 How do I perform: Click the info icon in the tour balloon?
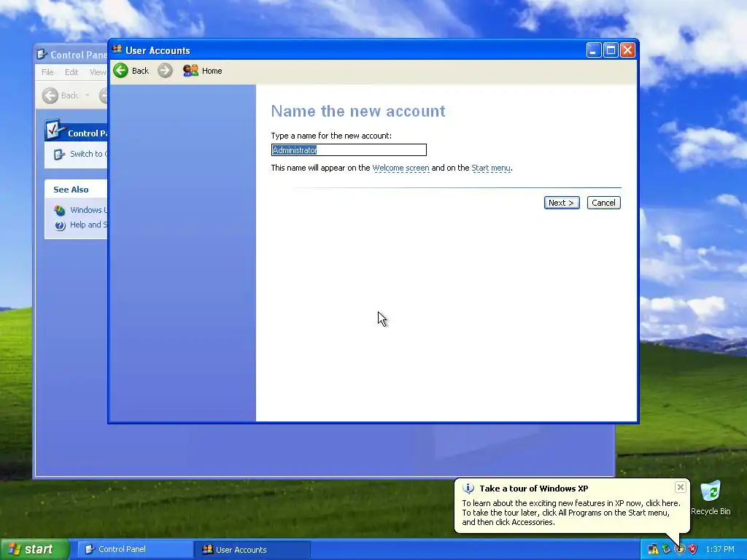[468, 488]
